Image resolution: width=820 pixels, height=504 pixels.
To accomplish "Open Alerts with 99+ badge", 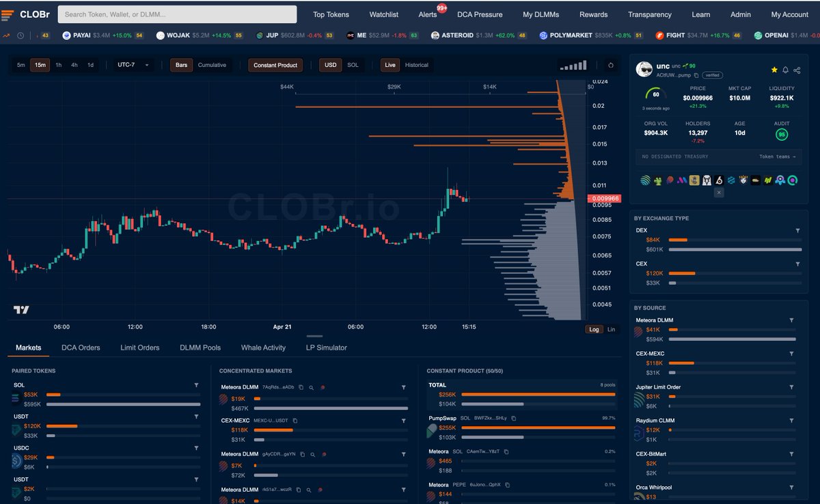I will (x=429, y=13).
